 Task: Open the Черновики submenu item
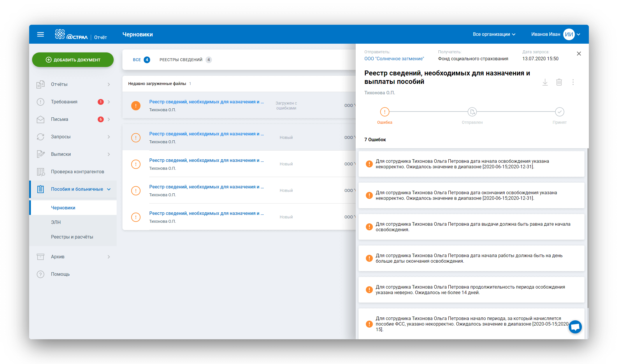click(x=73, y=208)
